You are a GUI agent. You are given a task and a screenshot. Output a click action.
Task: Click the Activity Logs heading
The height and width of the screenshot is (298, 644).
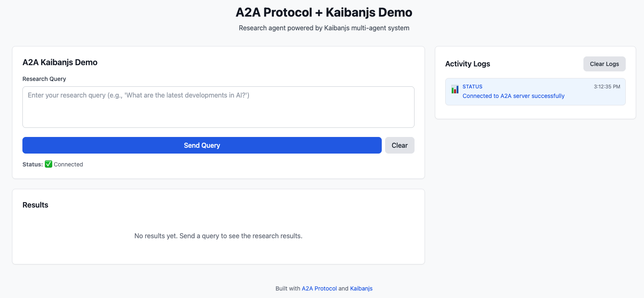pos(467,64)
